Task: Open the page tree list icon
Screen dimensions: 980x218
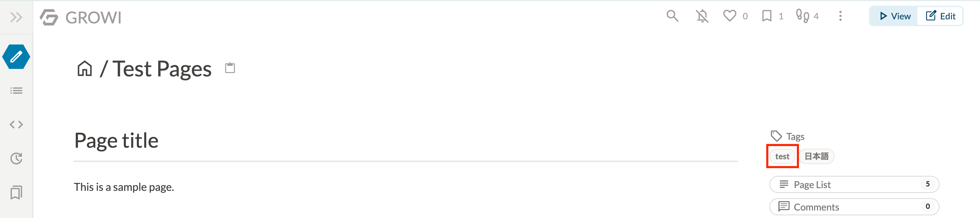Action: (x=16, y=91)
